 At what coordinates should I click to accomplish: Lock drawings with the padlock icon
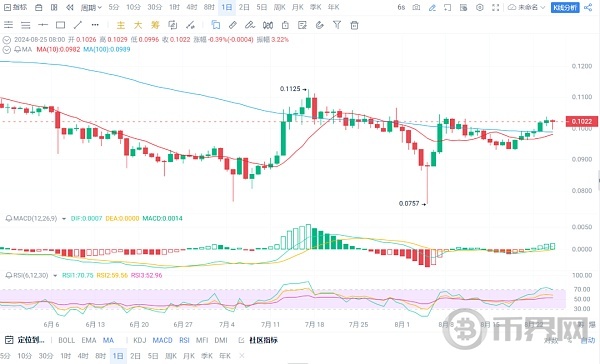click(285, 25)
